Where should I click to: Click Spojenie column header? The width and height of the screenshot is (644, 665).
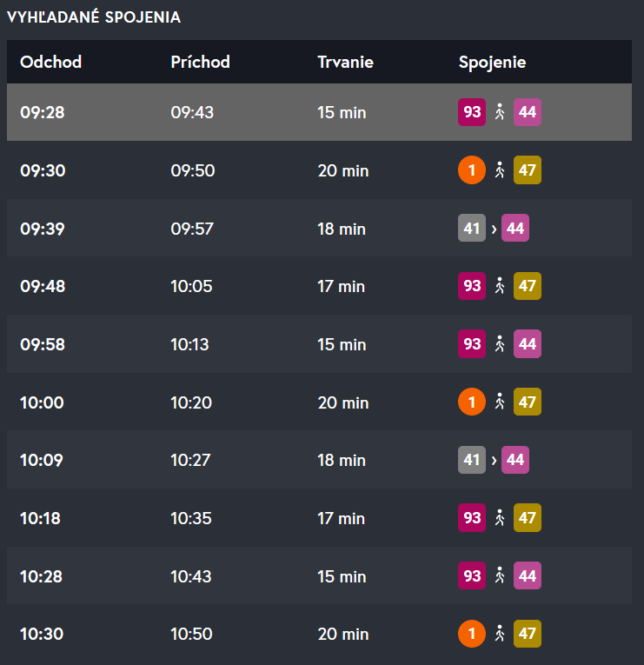pos(492,63)
